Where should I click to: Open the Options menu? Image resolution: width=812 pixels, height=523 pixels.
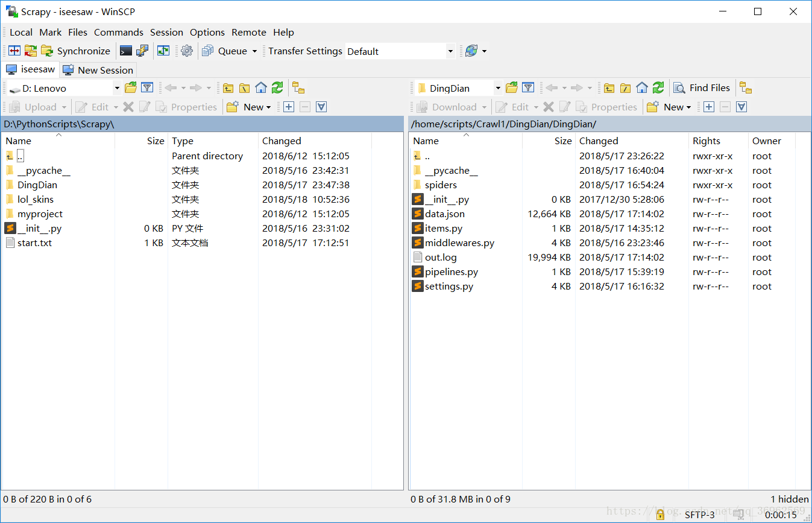click(x=207, y=33)
